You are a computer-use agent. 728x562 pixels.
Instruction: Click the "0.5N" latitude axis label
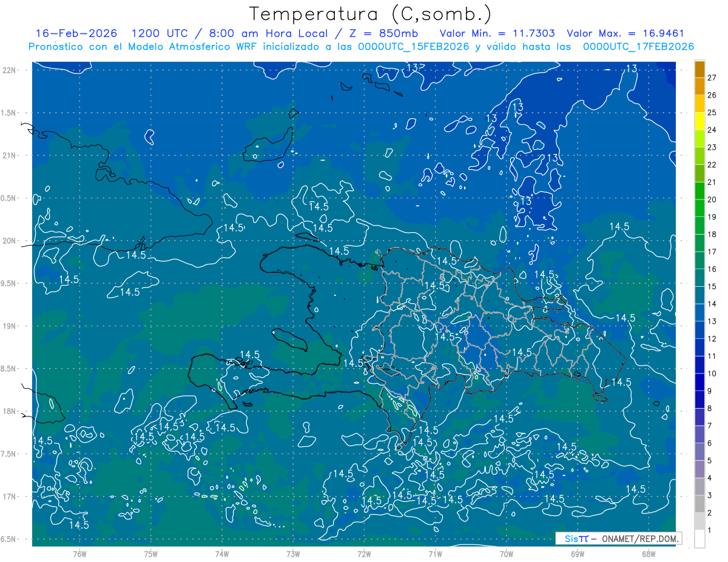click(9, 198)
